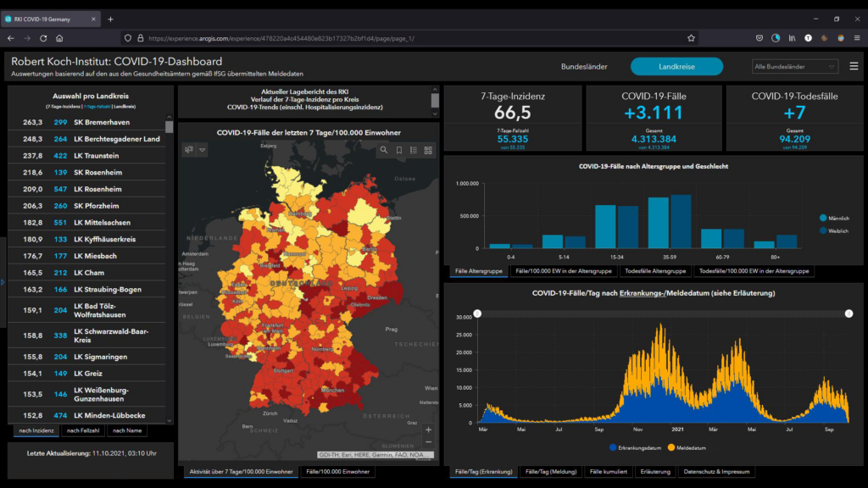Click the map selection tool icon

click(x=189, y=150)
